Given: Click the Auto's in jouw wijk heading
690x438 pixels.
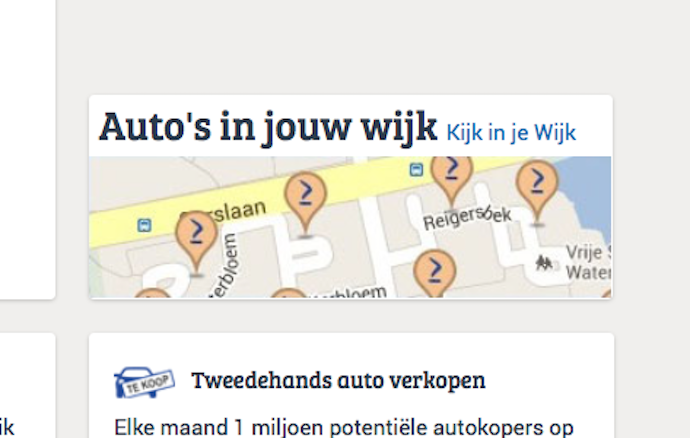Looking at the screenshot, I should [x=268, y=127].
